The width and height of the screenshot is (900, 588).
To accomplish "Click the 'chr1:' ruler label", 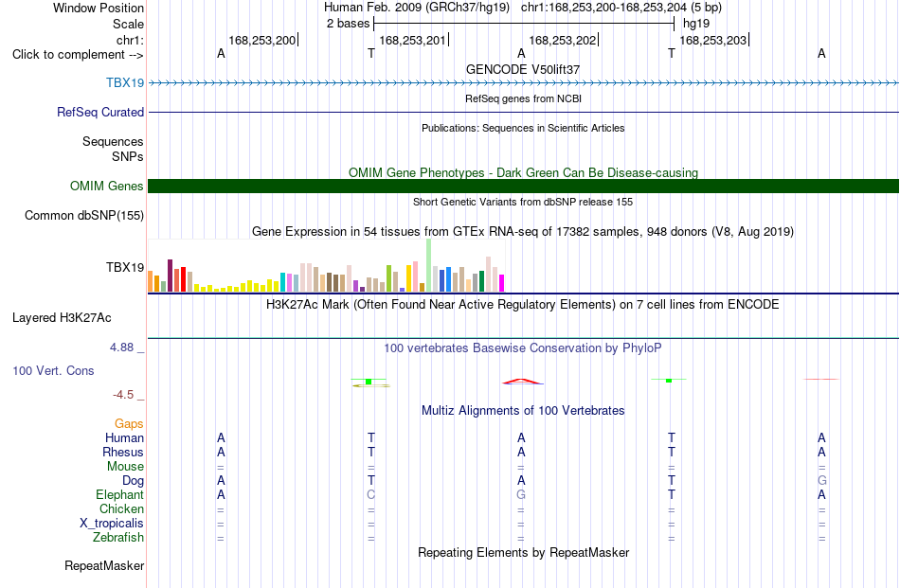I will [131, 40].
